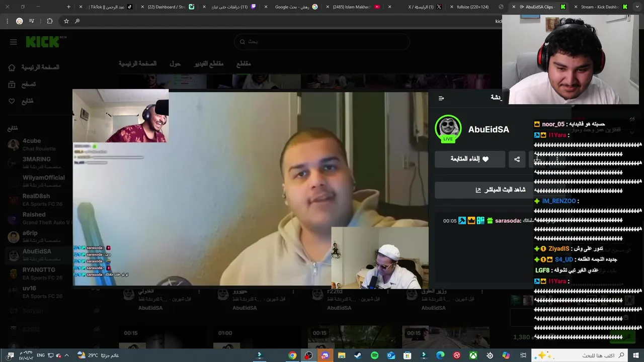
Task: Click the Kick search field
Action: pos(322,42)
